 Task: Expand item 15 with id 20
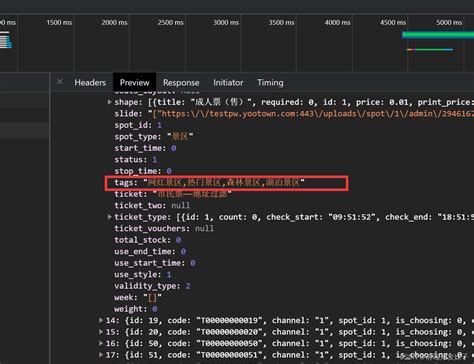point(101,332)
